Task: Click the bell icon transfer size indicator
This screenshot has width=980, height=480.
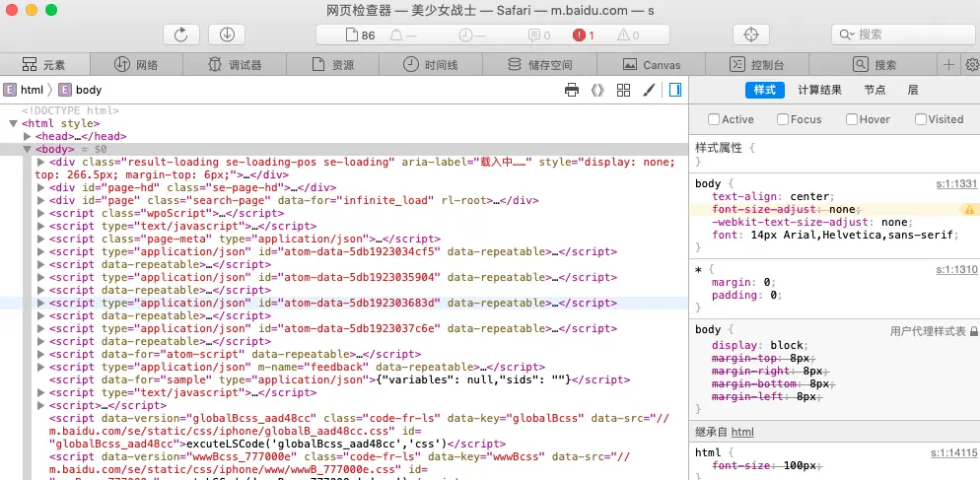Action: point(403,35)
